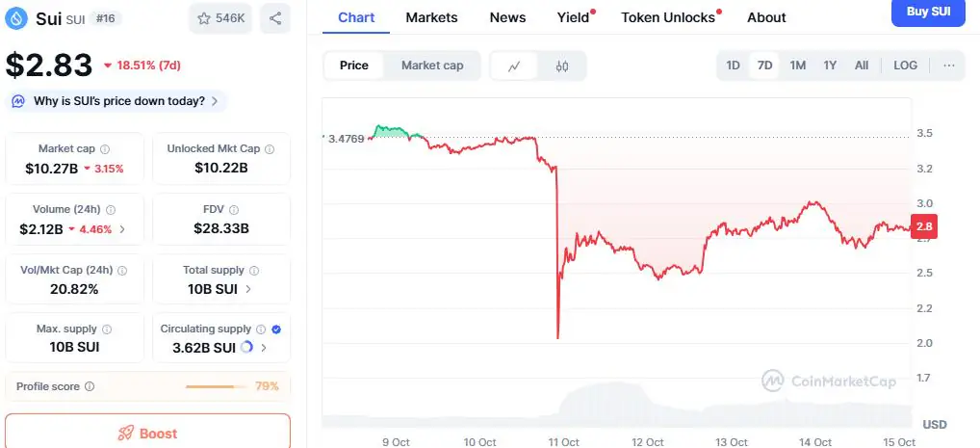Expand the Total supply details chevron
This screenshot has height=448, width=980.
coord(249,288)
